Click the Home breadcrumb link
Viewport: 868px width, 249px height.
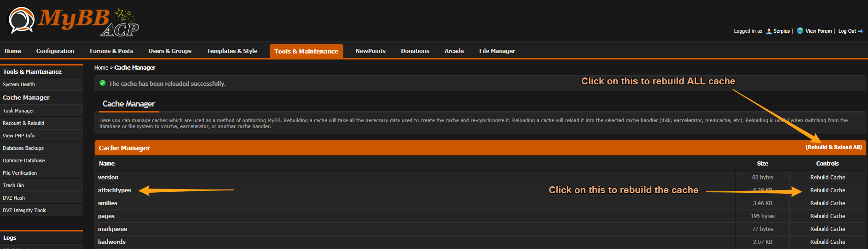[101, 68]
